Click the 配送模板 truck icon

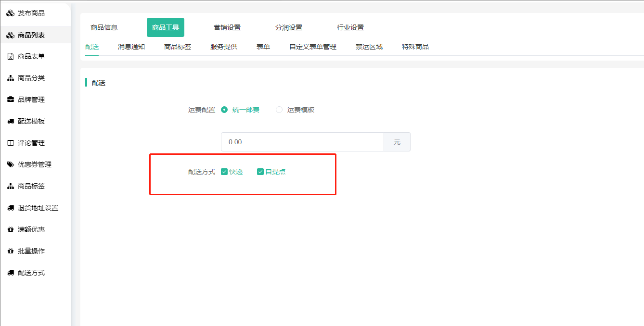(x=10, y=122)
